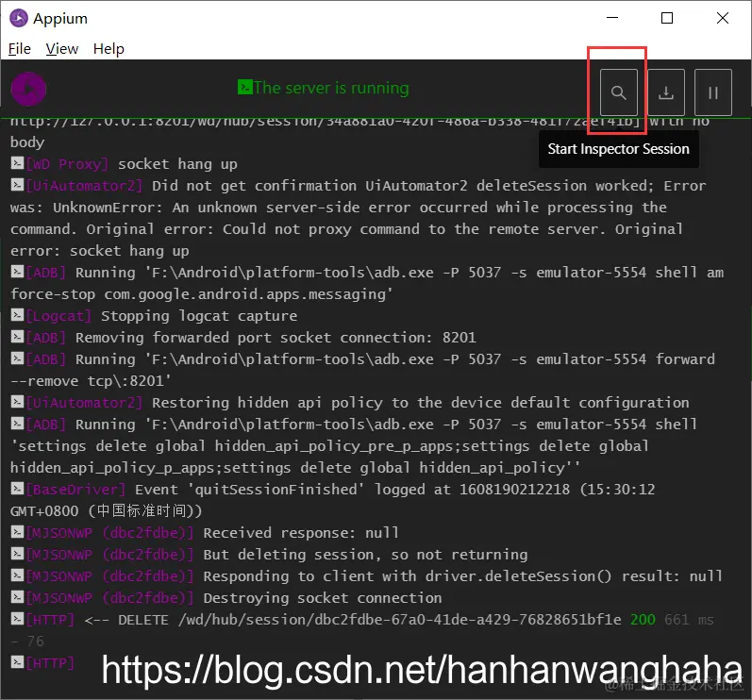
Task: Click log icon before 'Stopping logcat capture'
Action: [x=17, y=315]
